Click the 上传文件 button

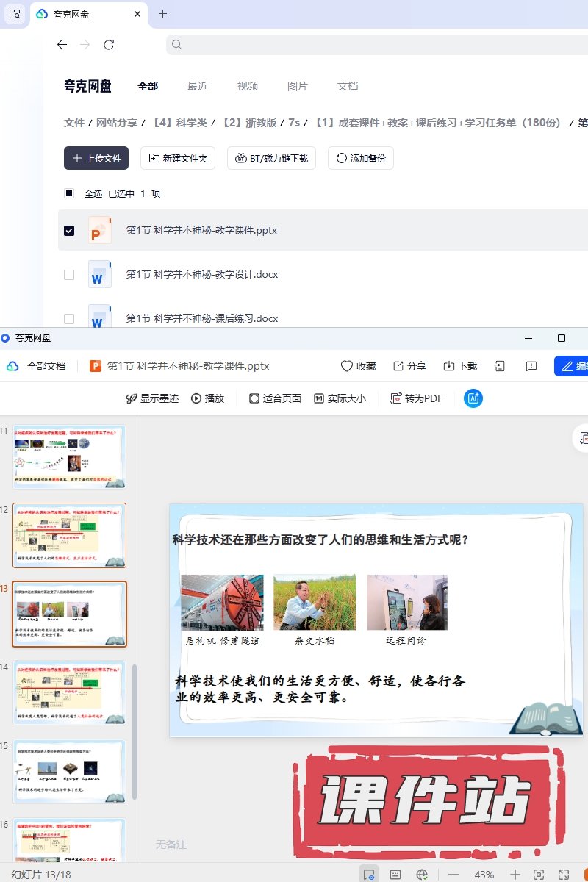pos(96,158)
